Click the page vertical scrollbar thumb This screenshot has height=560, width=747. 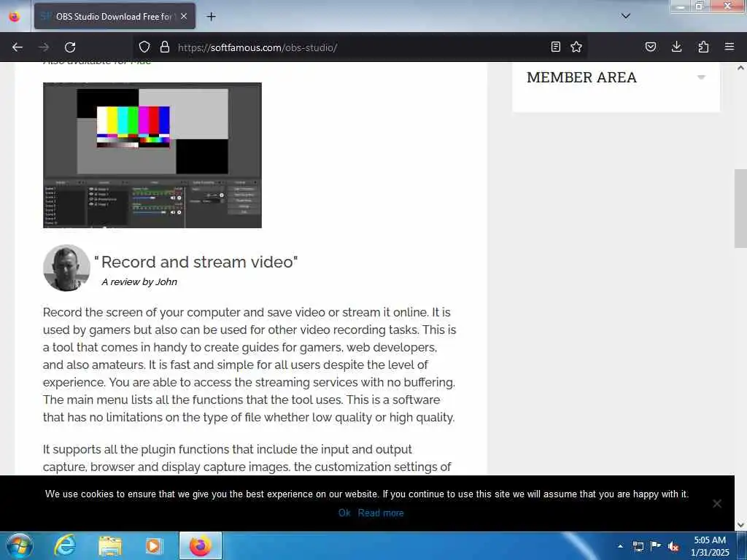pyautogui.click(x=740, y=209)
